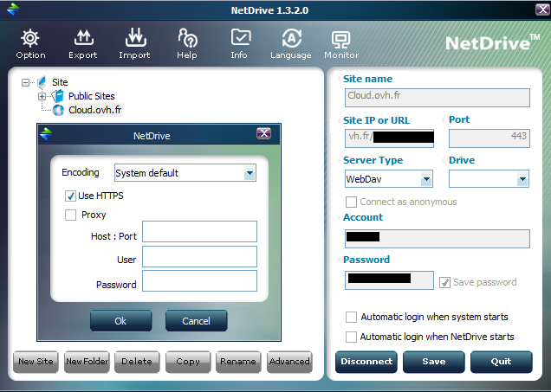The width and height of the screenshot is (551, 392).
Task: Click the Public Sites folder icon
Action: click(57, 96)
